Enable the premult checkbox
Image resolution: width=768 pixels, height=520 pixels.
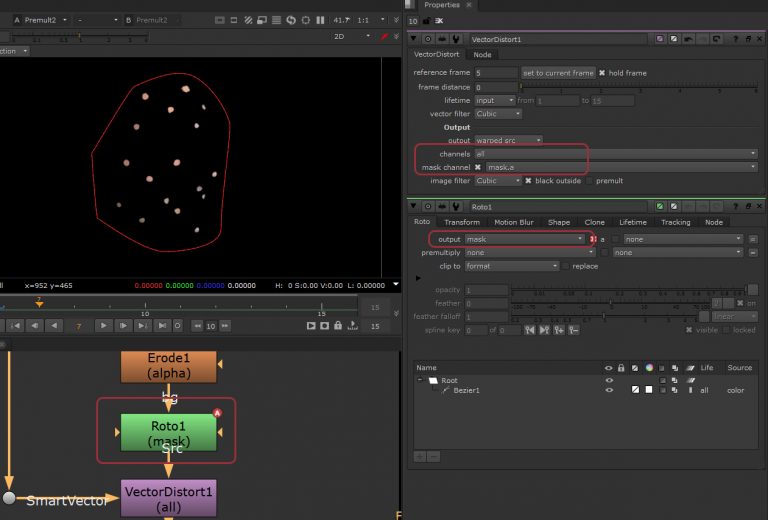(589, 181)
